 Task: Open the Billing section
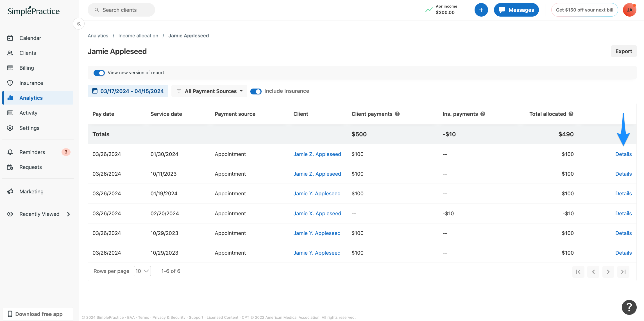pos(26,68)
